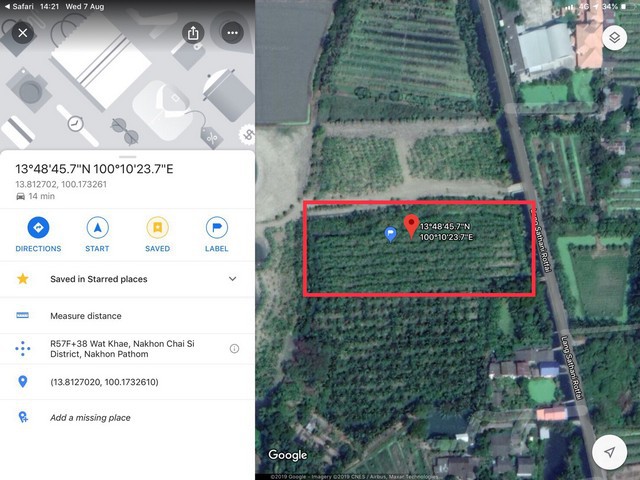Tap the R57F+38 Wat Khae plus code
The height and width of the screenshot is (480, 640).
[x=122, y=349]
